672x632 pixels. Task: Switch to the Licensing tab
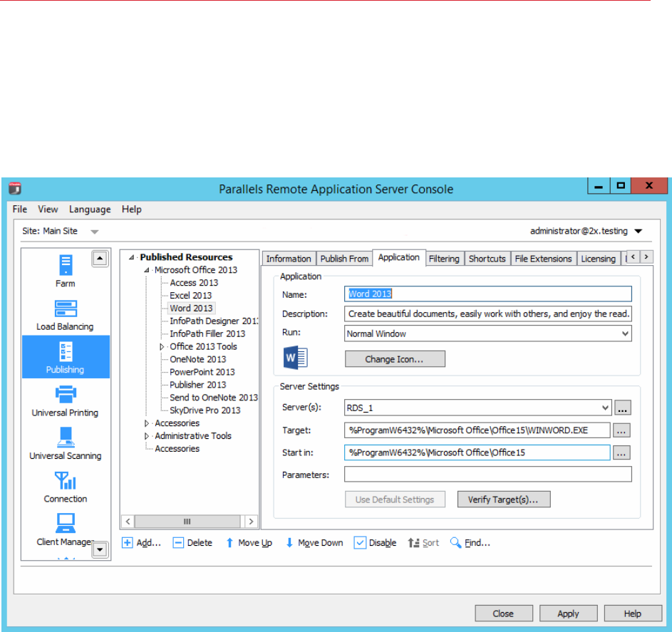click(599, 259)
